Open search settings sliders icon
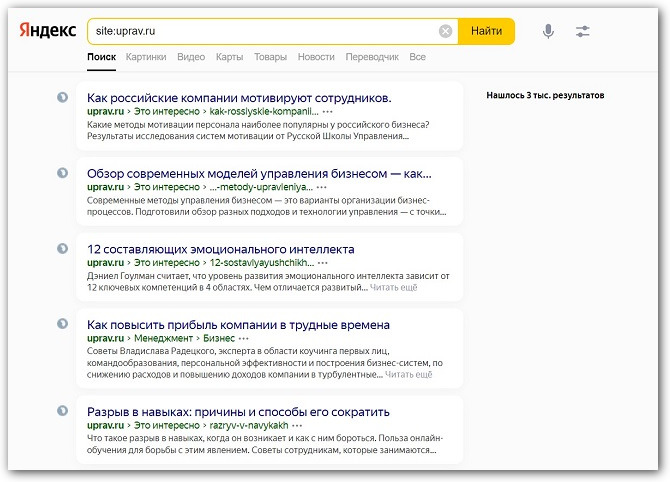 pos(583,31)
